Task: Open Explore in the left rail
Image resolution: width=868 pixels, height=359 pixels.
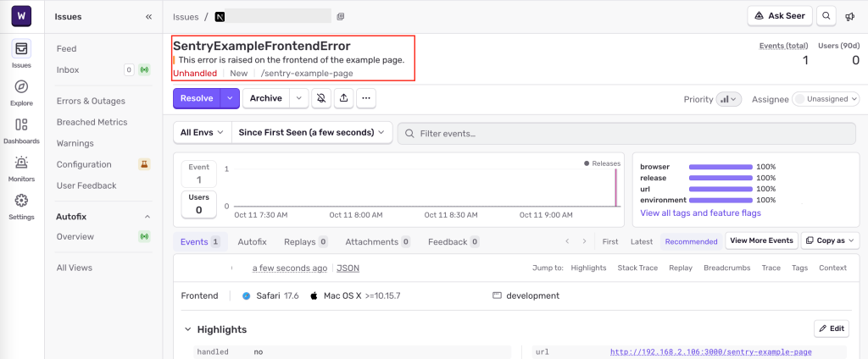Action: pos(21,92)
